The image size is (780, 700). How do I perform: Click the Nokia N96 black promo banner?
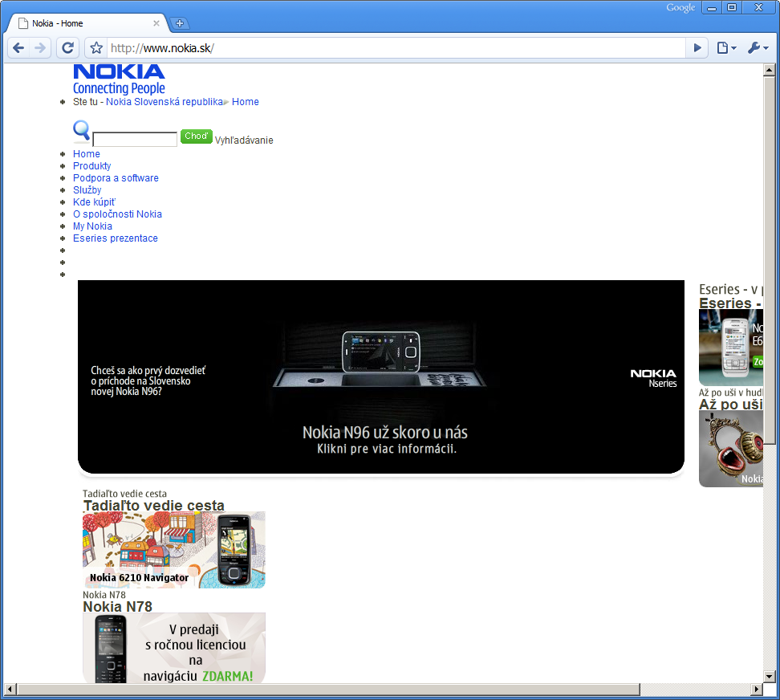(381, 376)
